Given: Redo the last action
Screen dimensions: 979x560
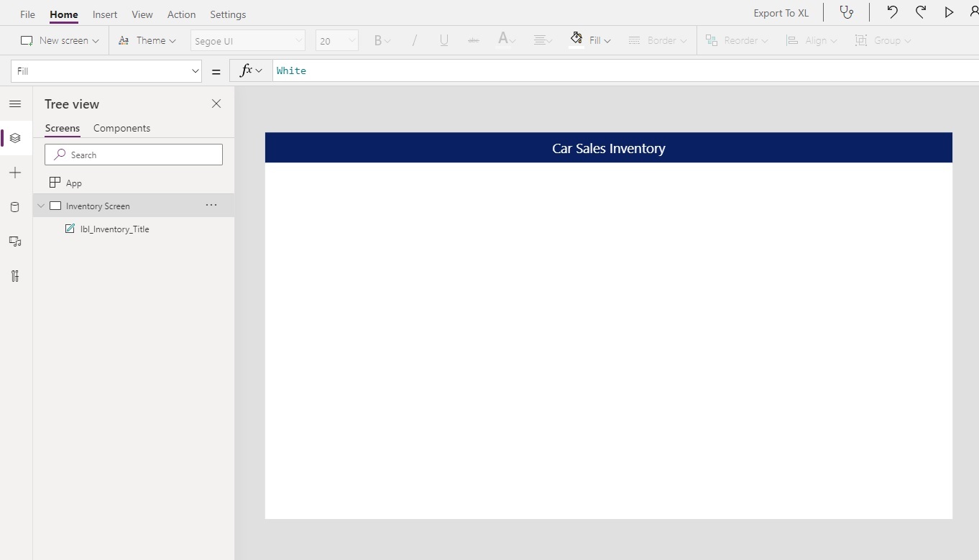Looking at the screenshot, I should (x=921, y=12).
